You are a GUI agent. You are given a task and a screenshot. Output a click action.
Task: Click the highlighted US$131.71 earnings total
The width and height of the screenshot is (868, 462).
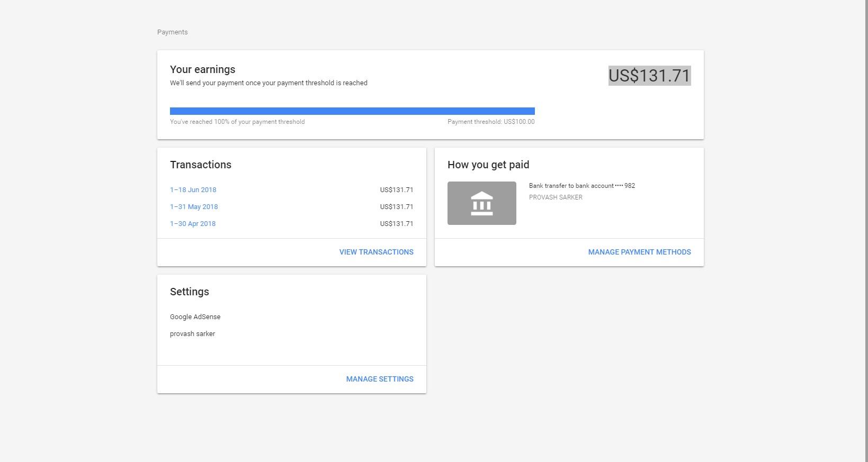(x=649, y=76)
